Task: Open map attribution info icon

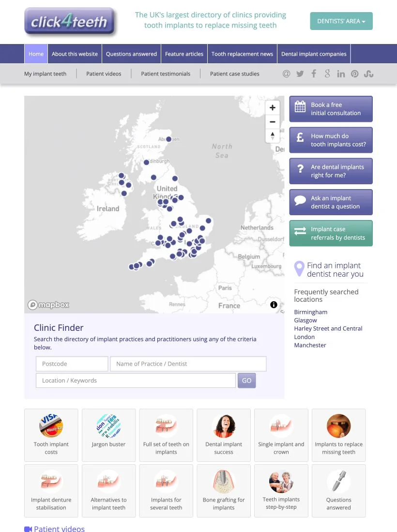Action: click(x=274, y=305)
